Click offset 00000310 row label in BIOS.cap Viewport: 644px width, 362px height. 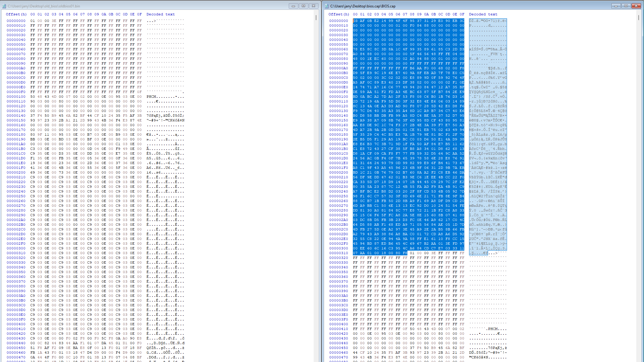pyautogui.click(x=339, y=253)
